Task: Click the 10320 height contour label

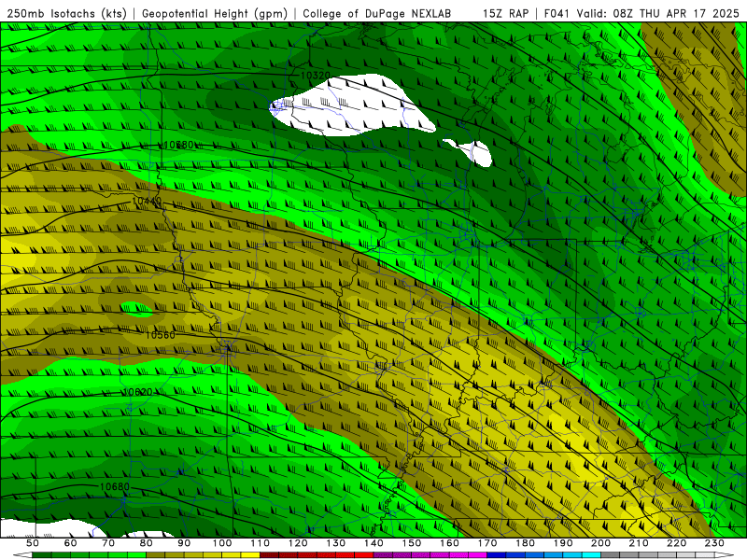Action: click(x=315, y=76)
